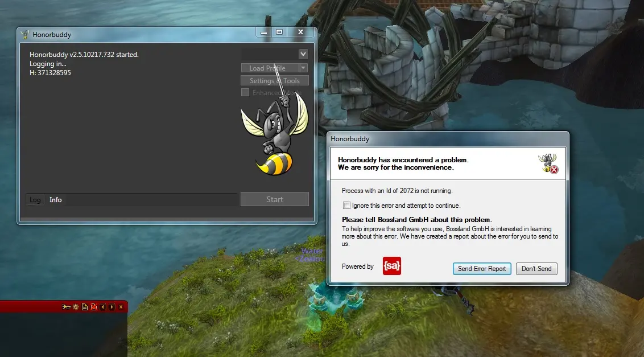The width and height of the screenshot is (644, 357).
Task: Maximize the Honorbuddy main window
Action: (279, 32)
